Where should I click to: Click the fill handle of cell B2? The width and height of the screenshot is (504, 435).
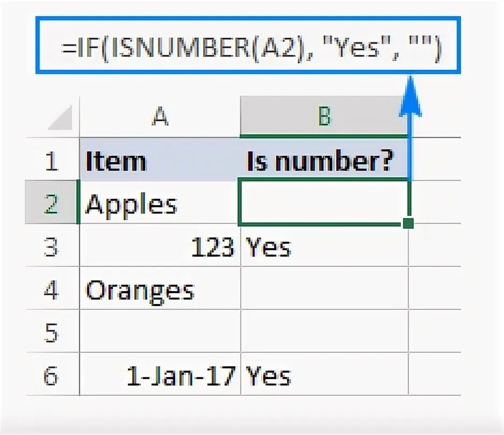pos(408,223)
